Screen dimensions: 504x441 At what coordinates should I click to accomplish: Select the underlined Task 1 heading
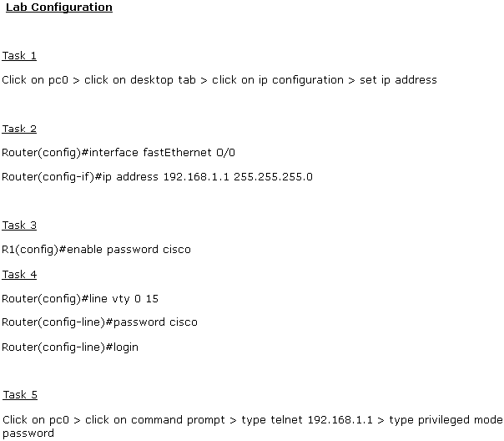point(19,56)
